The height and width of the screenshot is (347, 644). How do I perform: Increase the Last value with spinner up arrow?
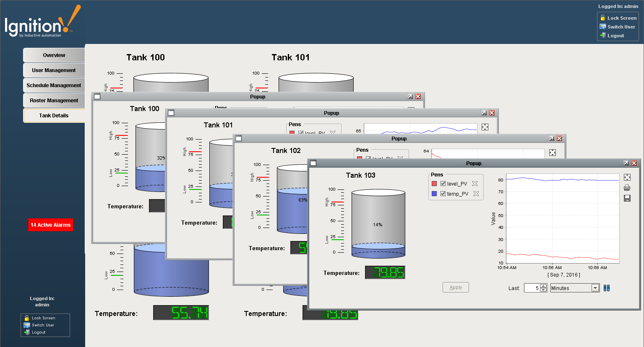[544, 286]
